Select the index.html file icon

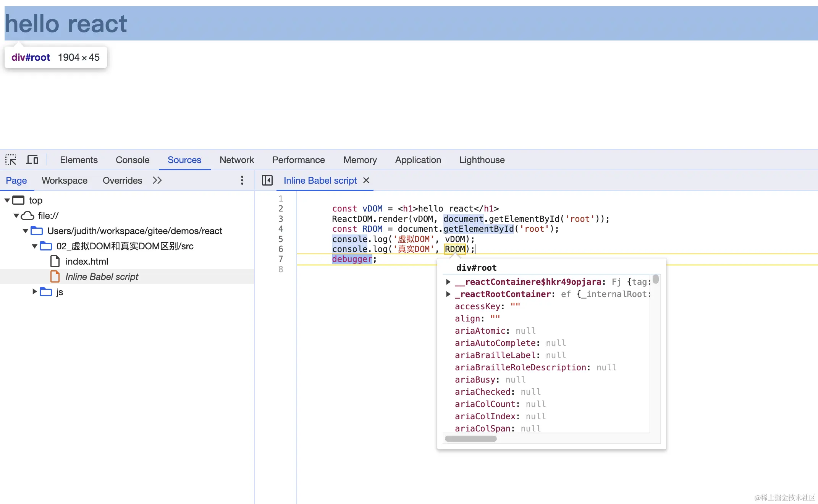(x=55, y=262)
